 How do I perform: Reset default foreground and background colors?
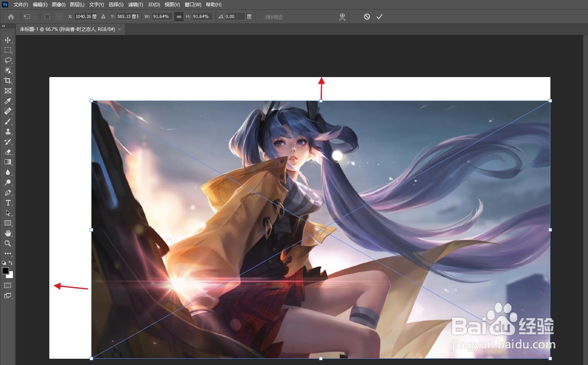coord(4,263)
